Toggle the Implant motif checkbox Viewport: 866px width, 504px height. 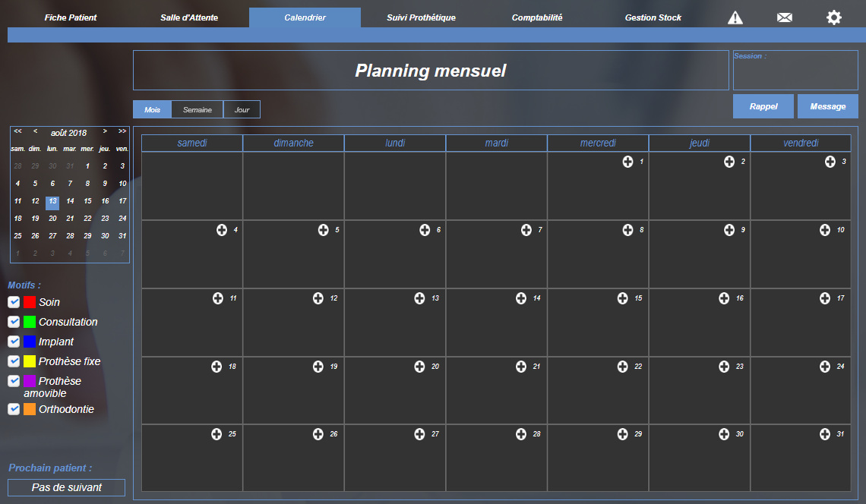click(14, 342)
